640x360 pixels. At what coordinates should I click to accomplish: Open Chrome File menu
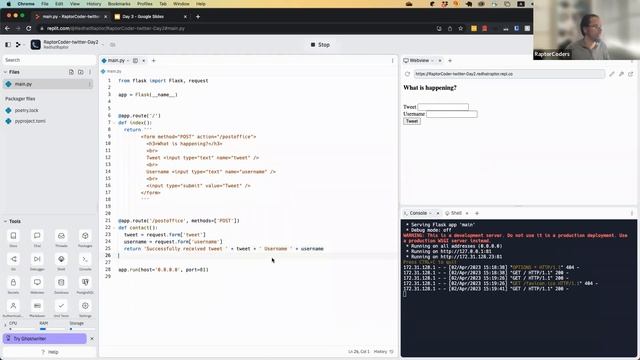point(45,4)
